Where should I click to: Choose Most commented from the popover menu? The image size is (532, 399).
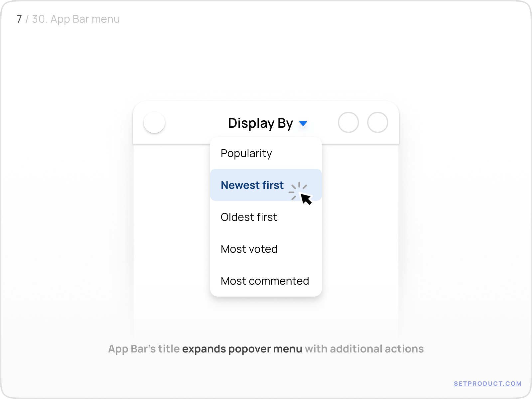tap(265, 281)
